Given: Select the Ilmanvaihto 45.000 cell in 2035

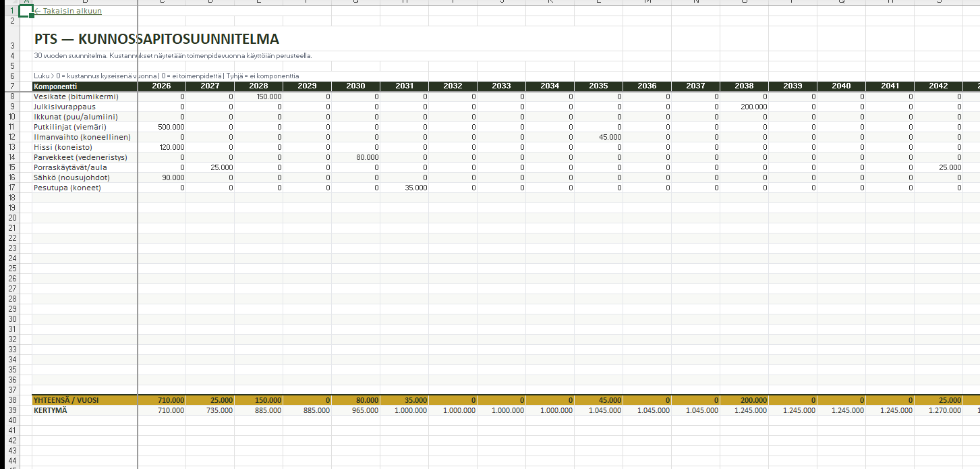Looking at the screenshot, I should [598, 137].
